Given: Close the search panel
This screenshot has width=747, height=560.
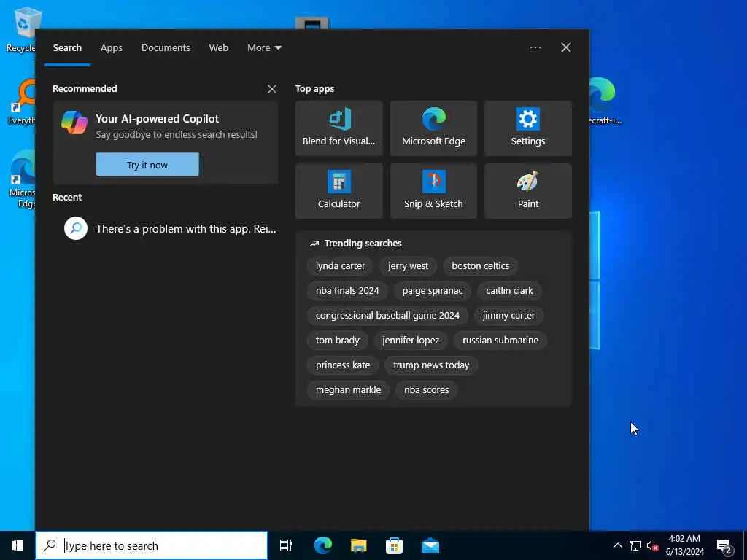Looking at the screenshot, I should [566, 47].
